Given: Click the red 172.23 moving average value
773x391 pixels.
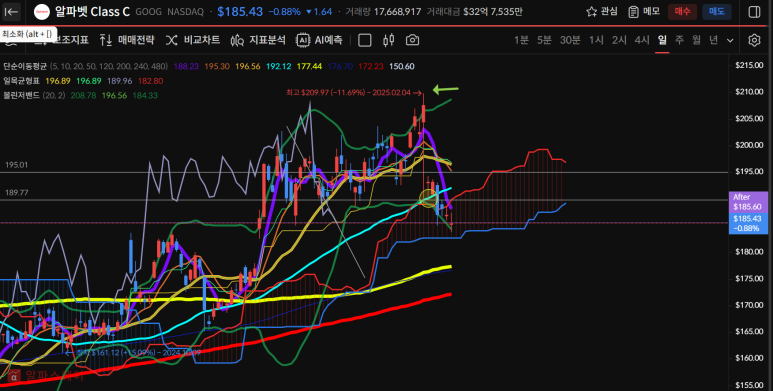Looking at the screenshot, I should tap(371, 66).
